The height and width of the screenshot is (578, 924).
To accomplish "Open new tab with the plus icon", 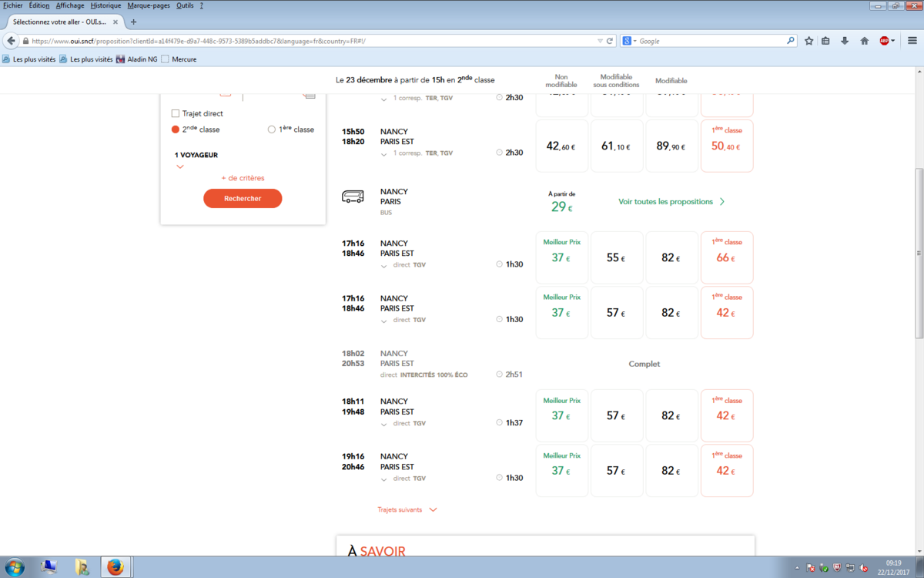I will (x=134, y=22).
